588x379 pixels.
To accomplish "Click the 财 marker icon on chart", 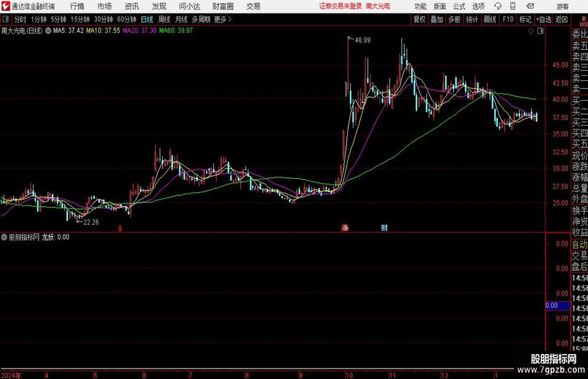I will (385, 227).
